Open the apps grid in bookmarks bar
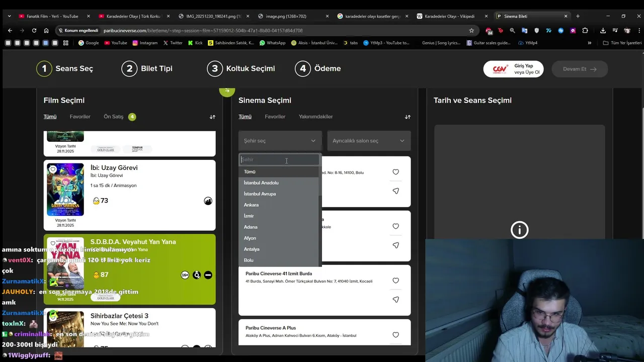This screenshot has height=362, width=644. click(65, 43)
